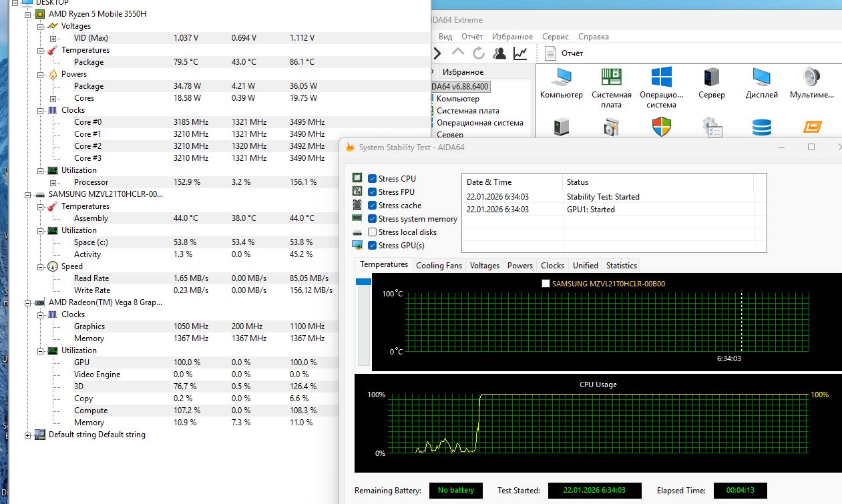Click the blue database stack icon in AIDA64
The width and height of the screenshot is (842, 504).
pyautogui.click(x=762, y=127)
